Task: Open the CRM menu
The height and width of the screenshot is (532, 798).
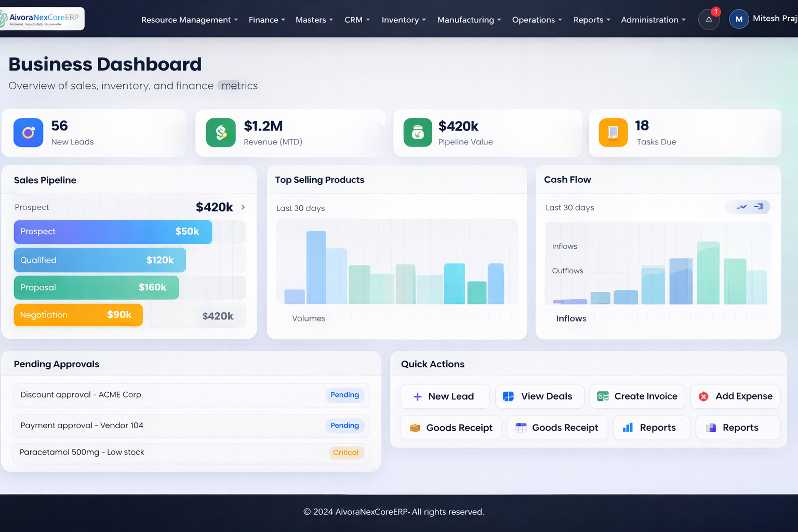Action: click(357, 20)
